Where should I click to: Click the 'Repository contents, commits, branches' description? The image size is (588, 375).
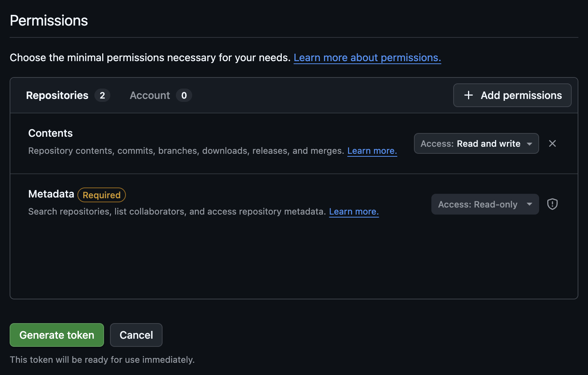(x=186, y=151)
